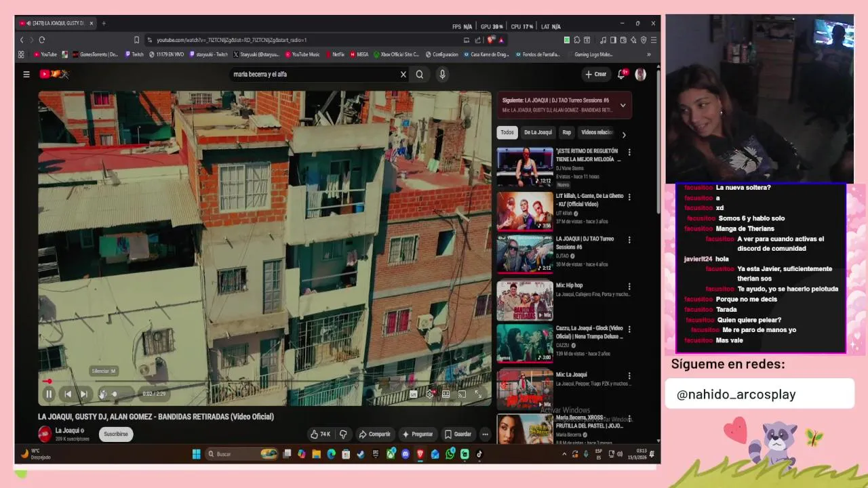Go back a page in the browser

22,40
